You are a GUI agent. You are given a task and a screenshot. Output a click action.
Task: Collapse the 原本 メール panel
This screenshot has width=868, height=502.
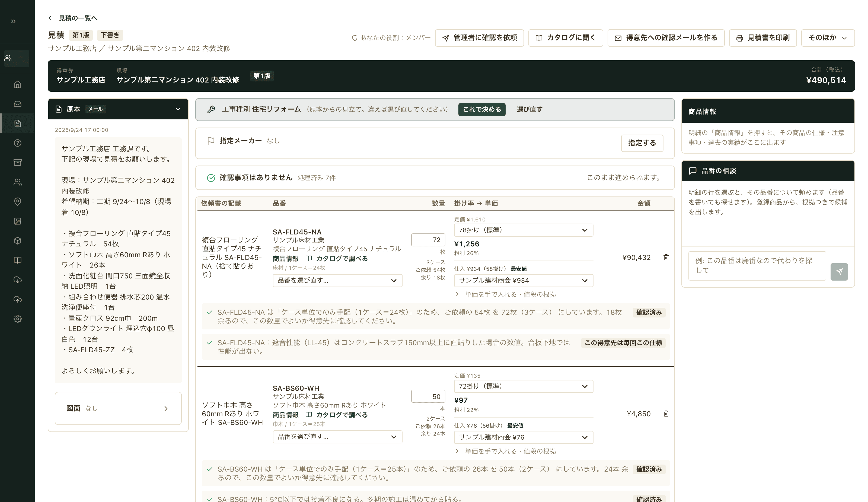(178, 109)
